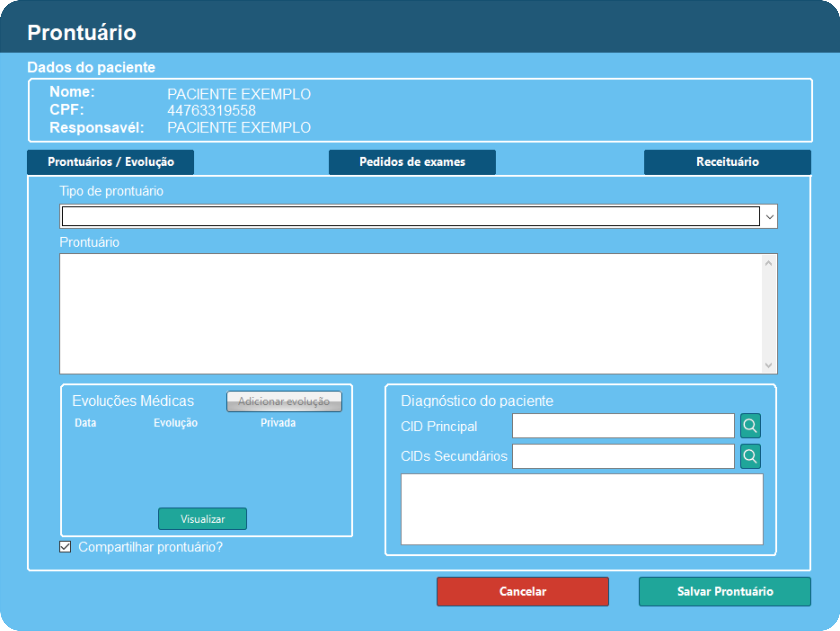The image size is (840, 631).
Task: Open Tipo de prontuário dropdown arrow
Action: point(769,217)
